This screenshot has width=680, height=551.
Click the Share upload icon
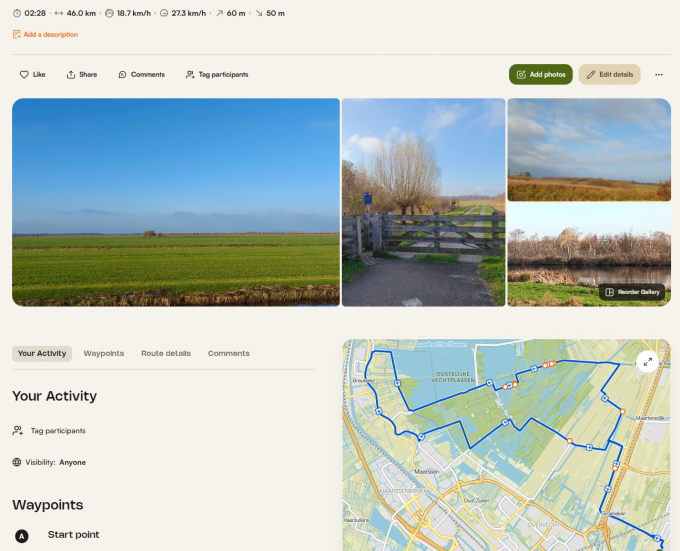[x=71, y=75]
